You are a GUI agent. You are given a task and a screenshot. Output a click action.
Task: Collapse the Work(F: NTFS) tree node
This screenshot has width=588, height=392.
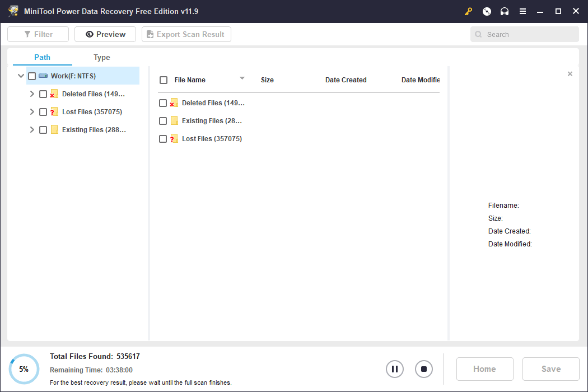point(21,76)
